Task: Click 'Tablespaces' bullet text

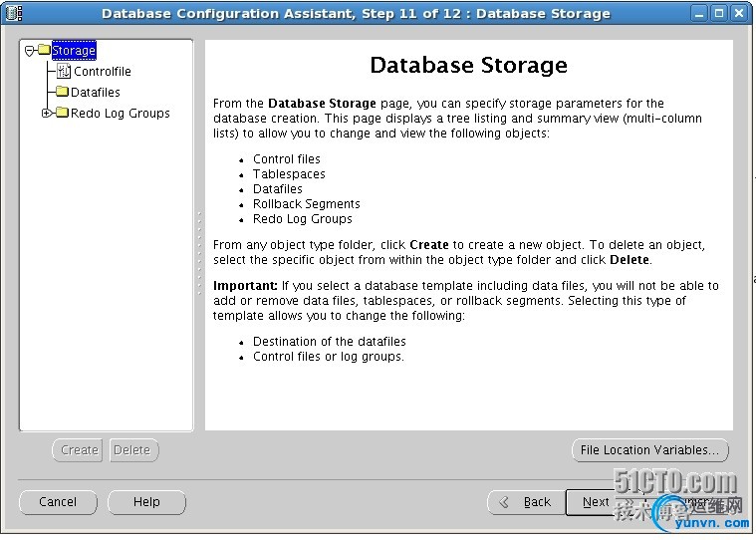Action: 289,174
